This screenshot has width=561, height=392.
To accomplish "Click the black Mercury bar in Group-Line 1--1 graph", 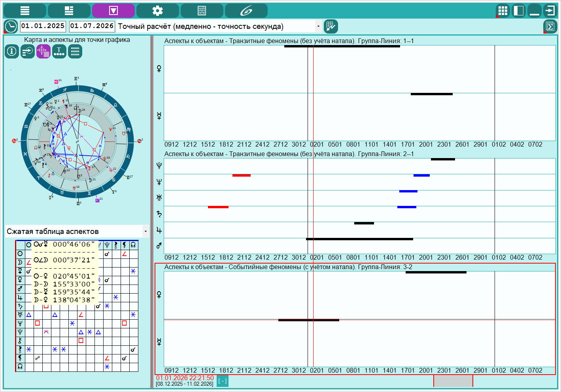I will point(432,94).
